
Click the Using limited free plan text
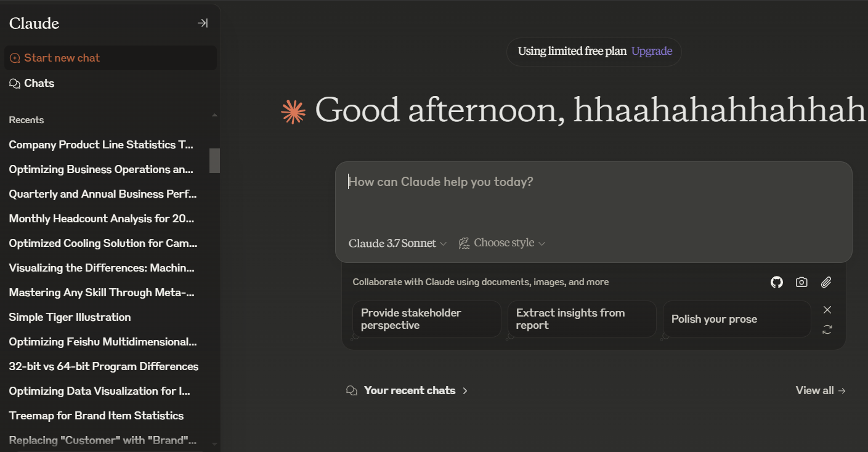[x=572, y=51]
